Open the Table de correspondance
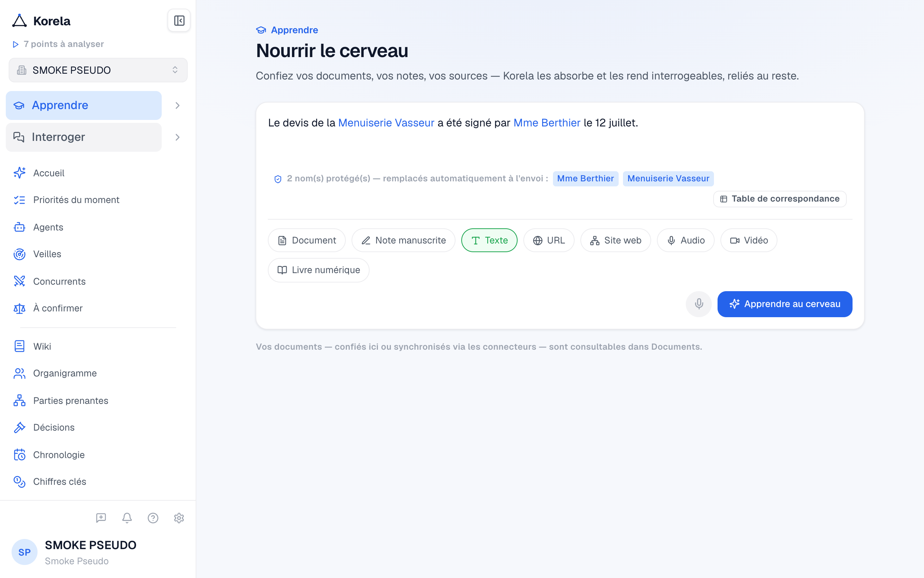 780,199
